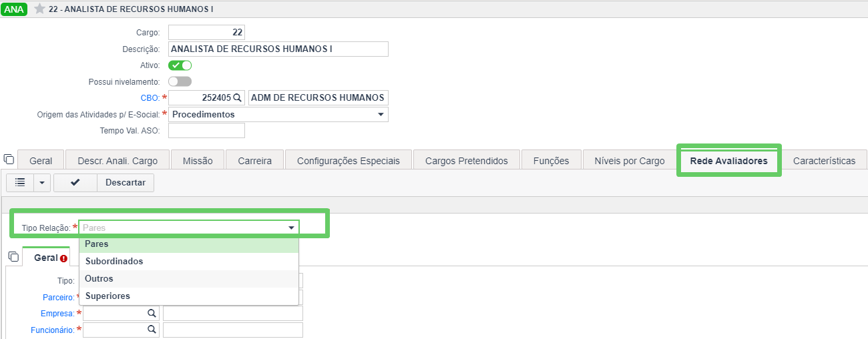The height and width of the screenshot is (339, 868).
Task: Open the Características tab
Action: coord(824,160)
